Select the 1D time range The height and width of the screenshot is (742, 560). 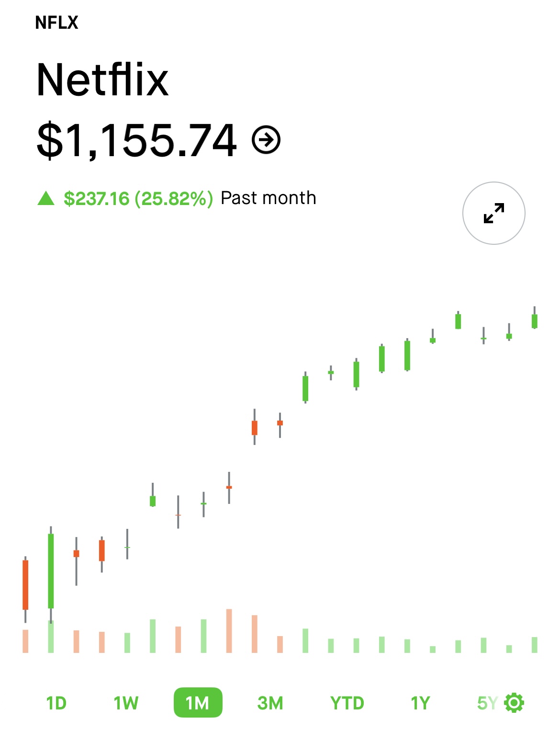(x=56, y=703)
